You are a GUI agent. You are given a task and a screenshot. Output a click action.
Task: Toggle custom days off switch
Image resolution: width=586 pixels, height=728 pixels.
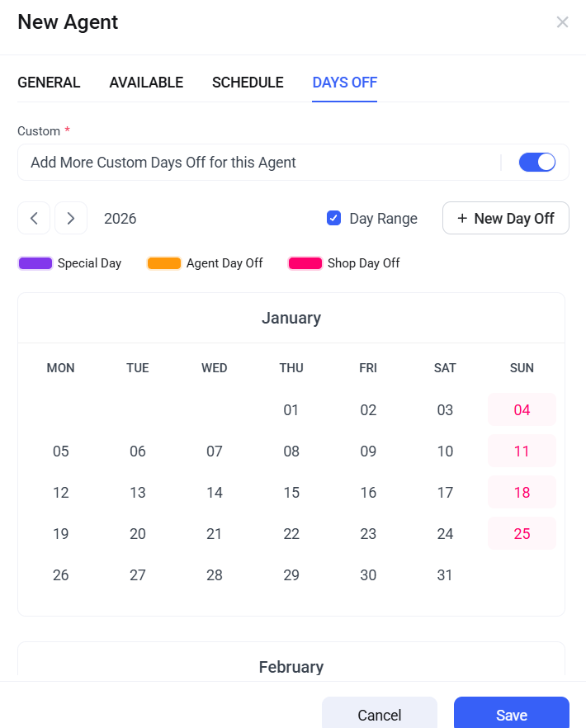(536, 163)
